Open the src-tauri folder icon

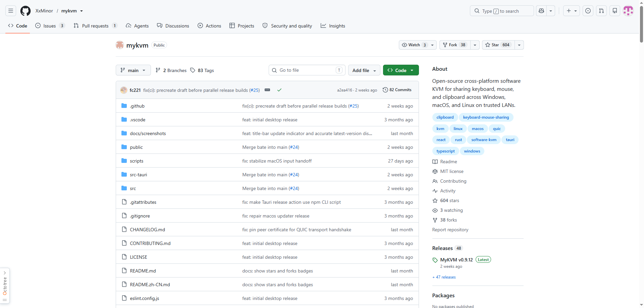click(x=124, y=174)
